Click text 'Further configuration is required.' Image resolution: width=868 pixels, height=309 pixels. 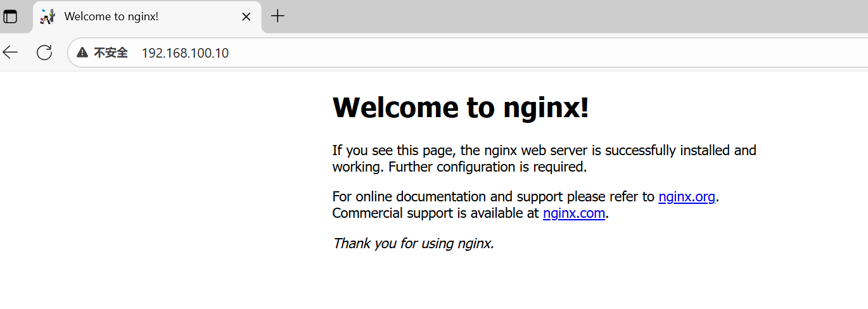point(488,167)
